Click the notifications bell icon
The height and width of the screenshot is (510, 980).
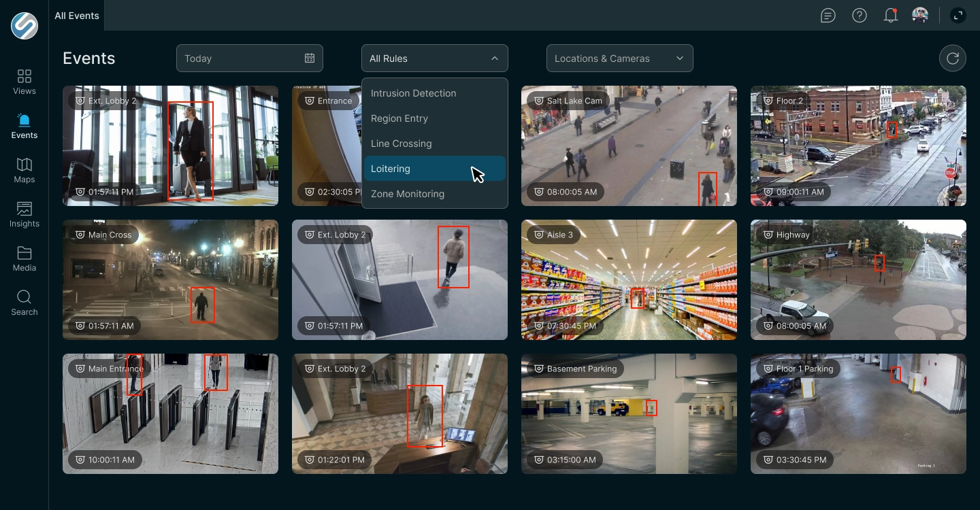[890, 15]
